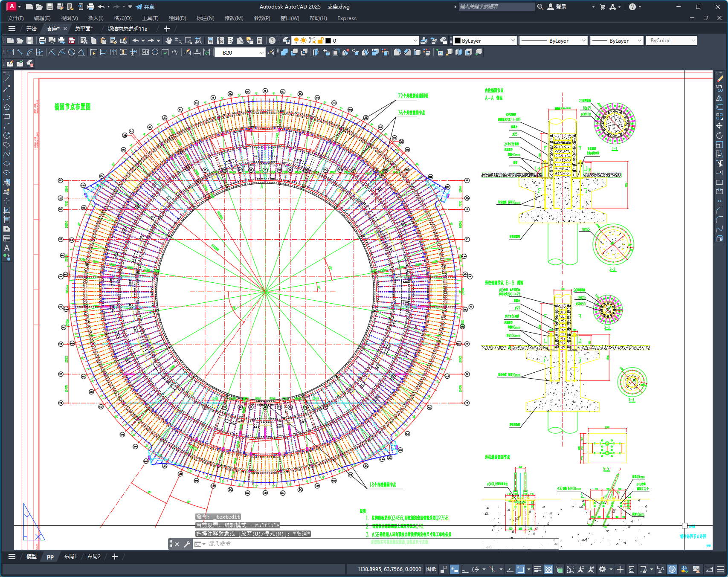The height and width of the screenshot is (577, 728).
Task: Open the 文件(F) menu
Action: pos(16,18)
